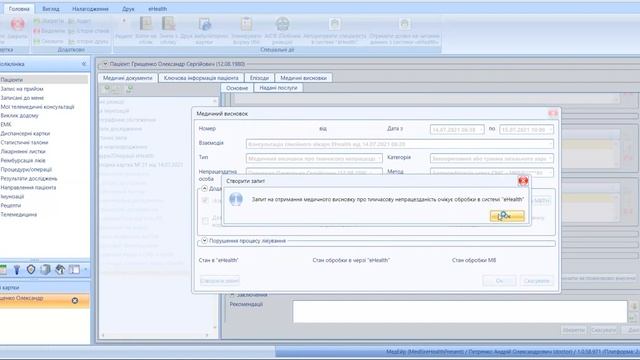Screen dimensions: 640x360
Task: Click the Створити запит button at the dialog bottom
Action: [220, 280]
